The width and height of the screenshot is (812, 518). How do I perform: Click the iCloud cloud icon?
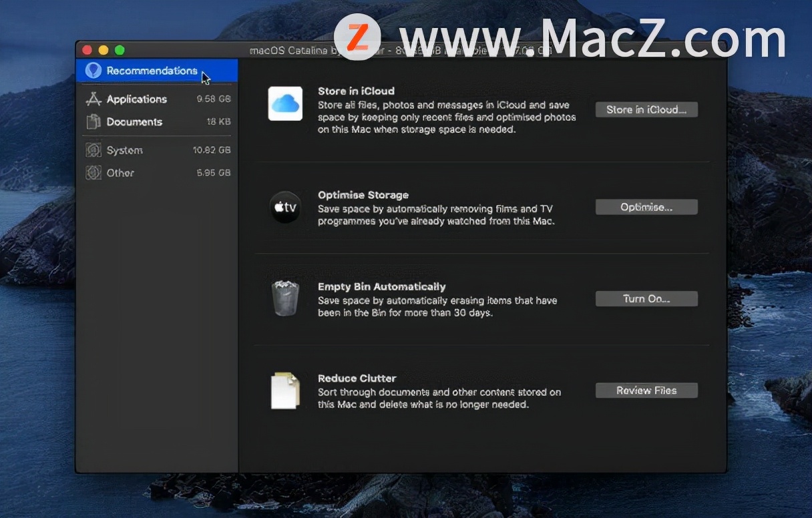pos(285,103)
